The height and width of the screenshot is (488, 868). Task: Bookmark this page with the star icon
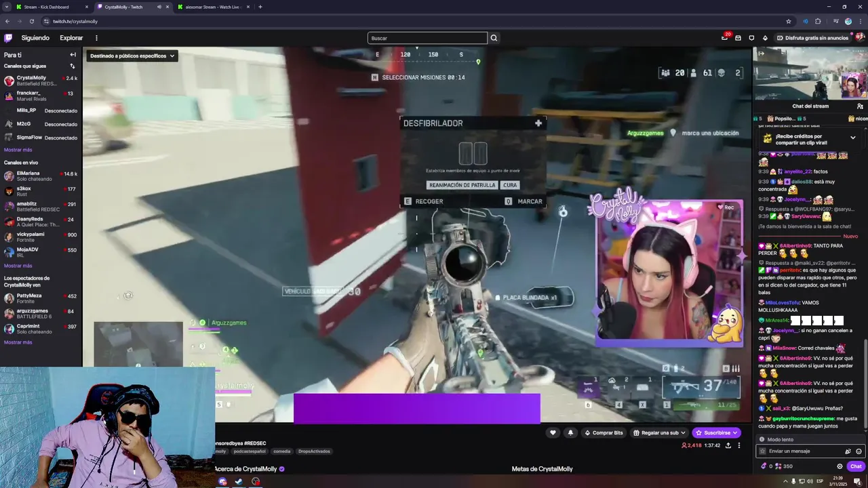(x=788, y=21)
